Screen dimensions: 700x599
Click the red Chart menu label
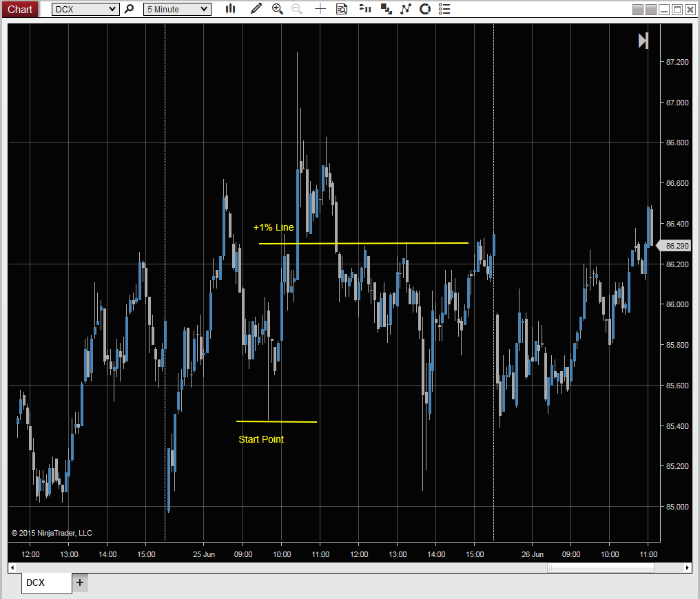coord(20,9)
